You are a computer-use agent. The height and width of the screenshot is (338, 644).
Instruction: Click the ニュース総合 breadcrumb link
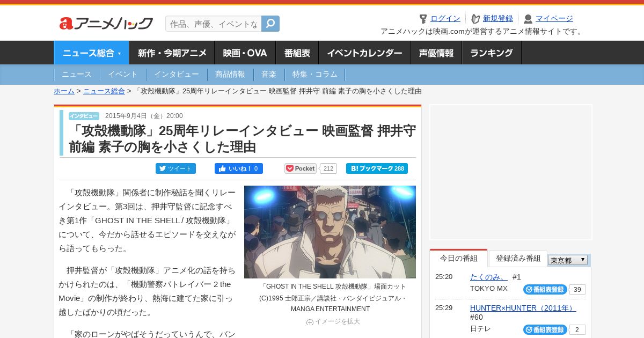point(104,91)
